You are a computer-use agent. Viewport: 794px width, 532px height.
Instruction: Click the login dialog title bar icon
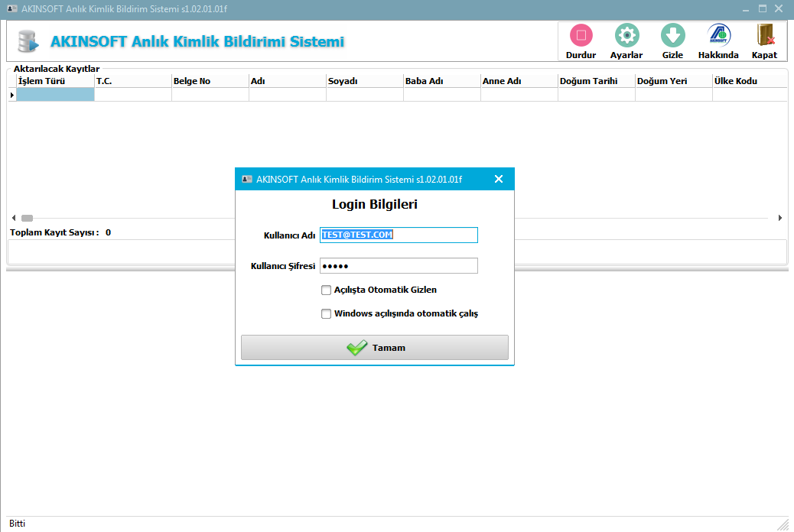tap(247, 179)
